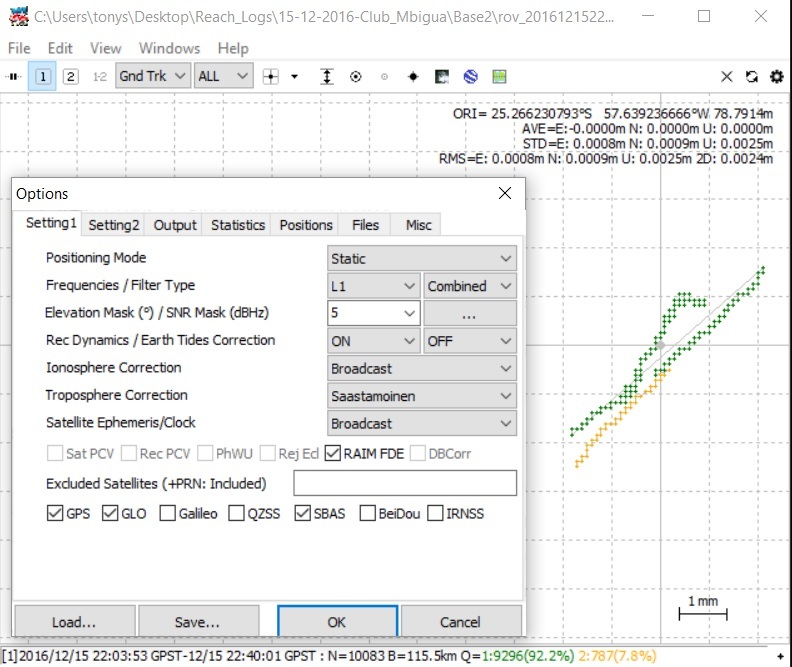Switch to the Positions tab

306,225
